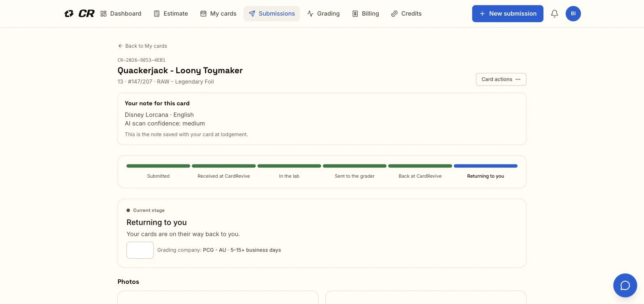Click the Returning to you progress bar
The width and height of the screenshot is (644, 304).
coord(485,166)
